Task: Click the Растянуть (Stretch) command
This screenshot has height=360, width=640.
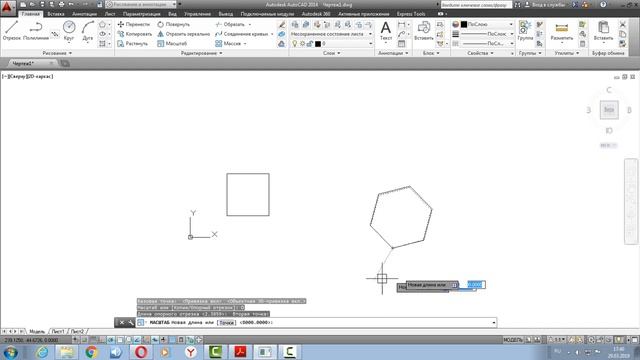Action: point(133,43)
